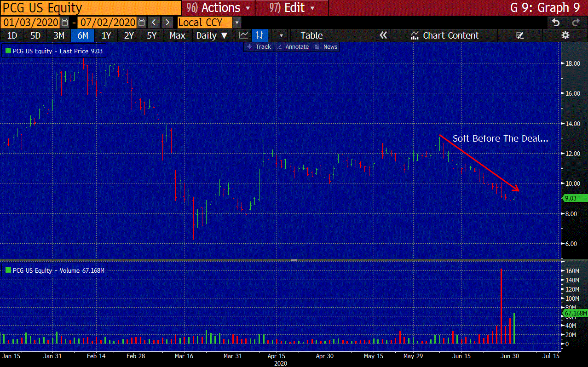Click the line chart type icon
Screen dimensions: 588x367
[x=244, y=35]
